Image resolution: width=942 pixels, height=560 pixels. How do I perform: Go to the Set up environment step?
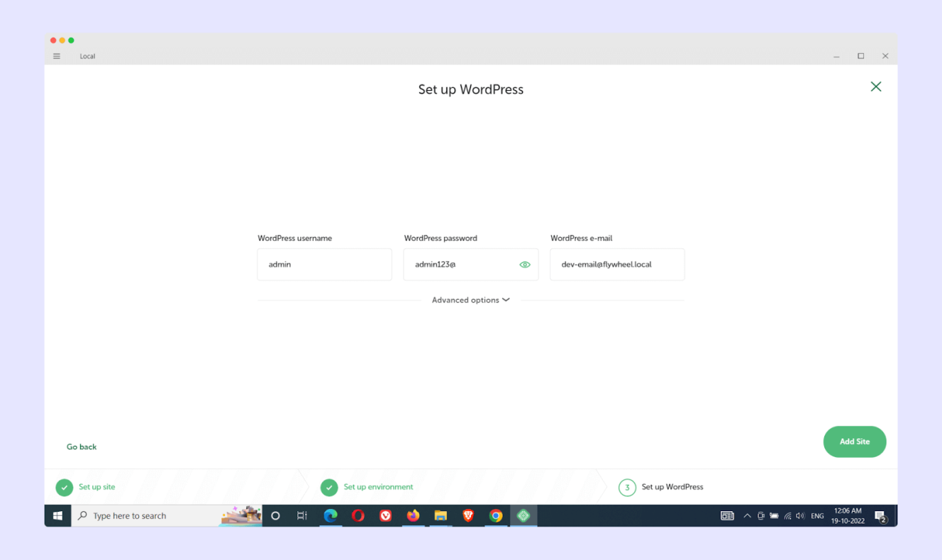[x=367, y=487]
